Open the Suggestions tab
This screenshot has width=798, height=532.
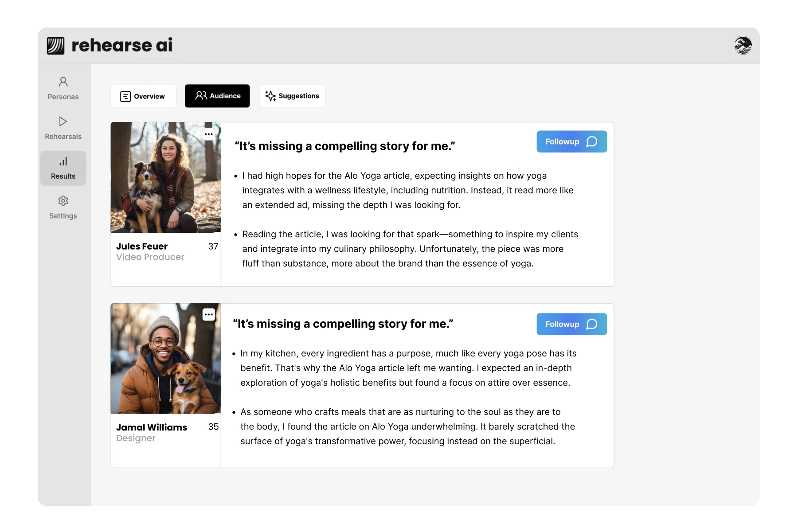[292, 96]
